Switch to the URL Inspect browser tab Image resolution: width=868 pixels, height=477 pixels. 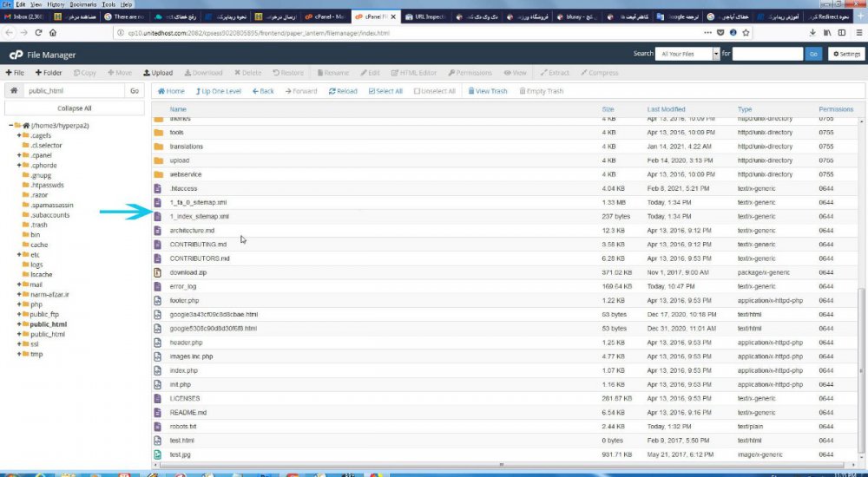point(434,16)
